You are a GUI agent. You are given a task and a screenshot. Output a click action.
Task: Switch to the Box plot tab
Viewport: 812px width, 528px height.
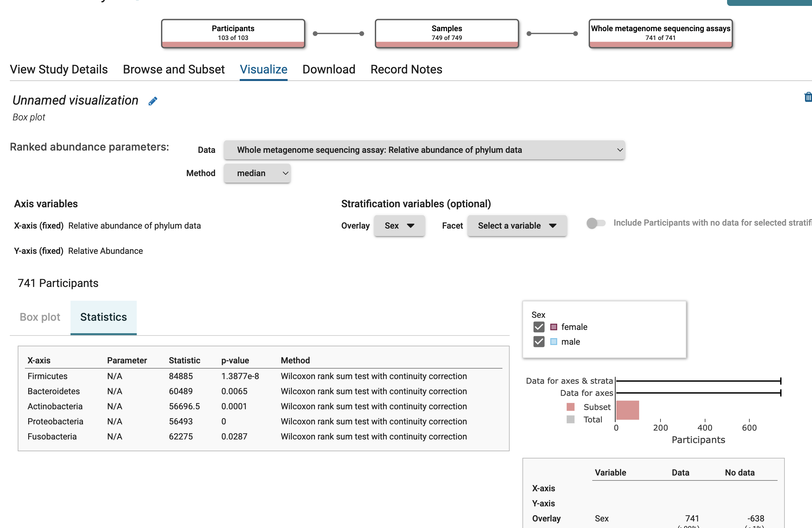(x=40, y=317)
